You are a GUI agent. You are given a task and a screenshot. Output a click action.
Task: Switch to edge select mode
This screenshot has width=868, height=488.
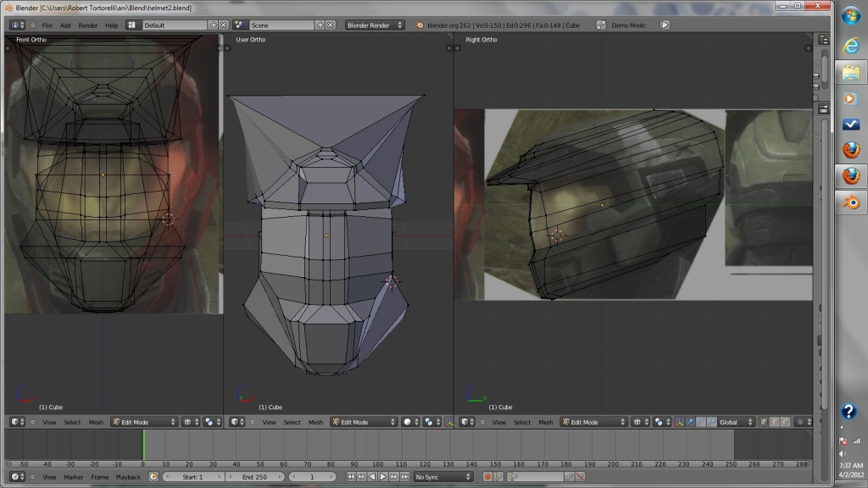point(775,422)
